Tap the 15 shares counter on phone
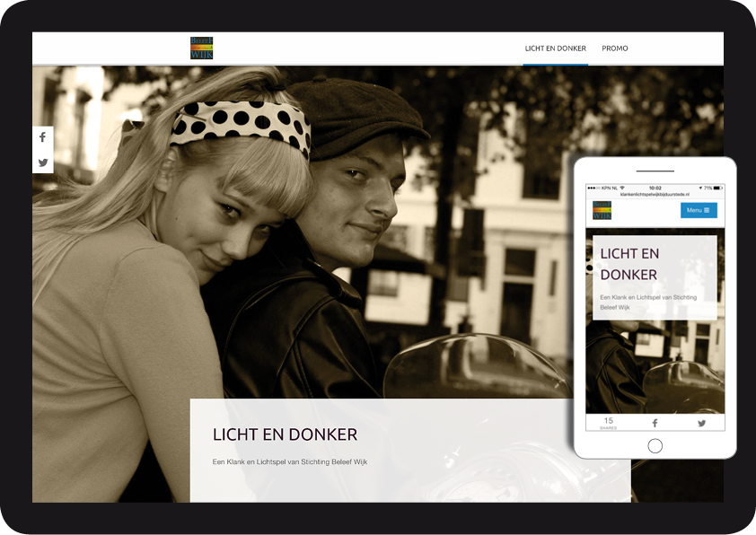 (608, 423)
